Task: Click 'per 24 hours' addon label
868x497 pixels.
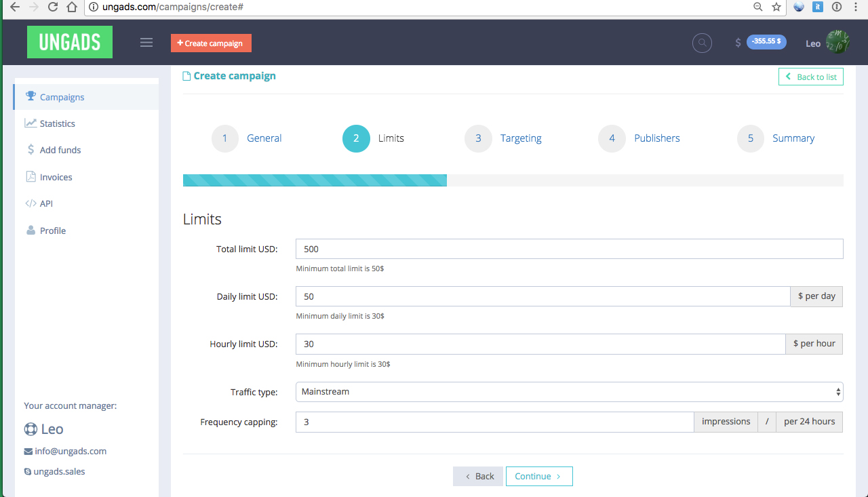Action: click(810, 422)
